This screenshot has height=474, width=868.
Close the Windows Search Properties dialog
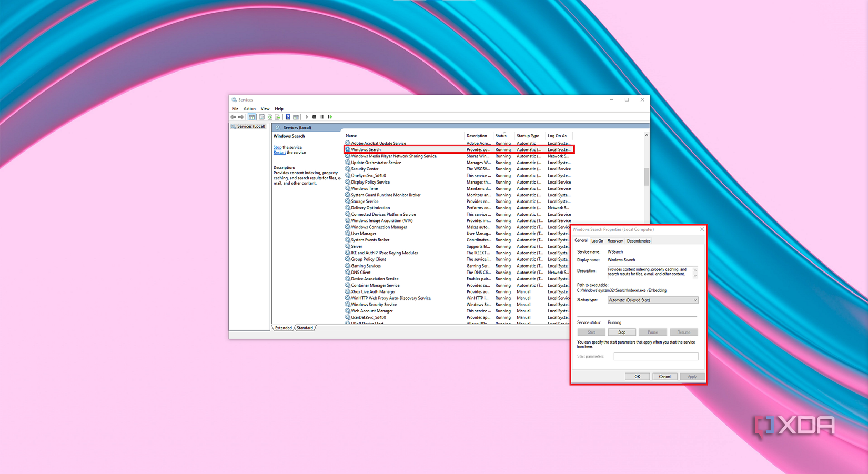pyautogui.click(x=702, y=229)
